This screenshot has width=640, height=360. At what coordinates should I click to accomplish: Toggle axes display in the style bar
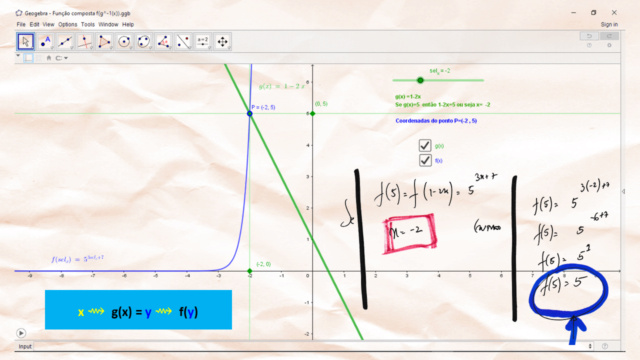tap(29, 58)
